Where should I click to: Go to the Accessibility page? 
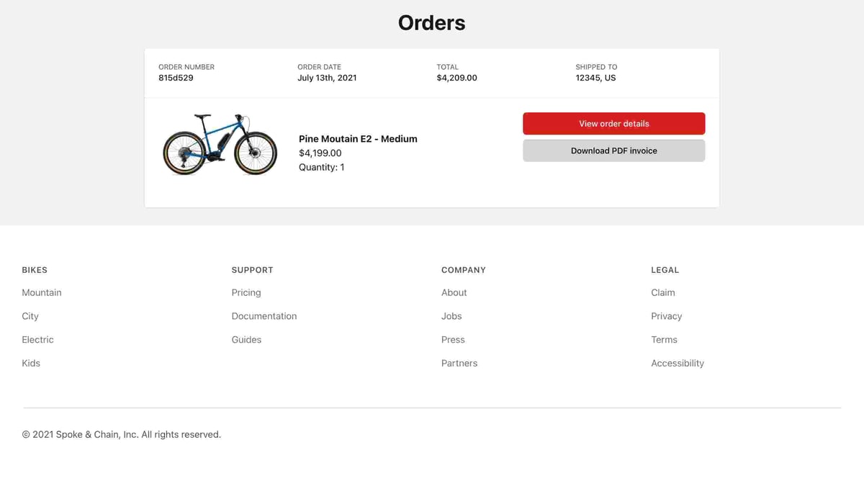tap(678, 364)
